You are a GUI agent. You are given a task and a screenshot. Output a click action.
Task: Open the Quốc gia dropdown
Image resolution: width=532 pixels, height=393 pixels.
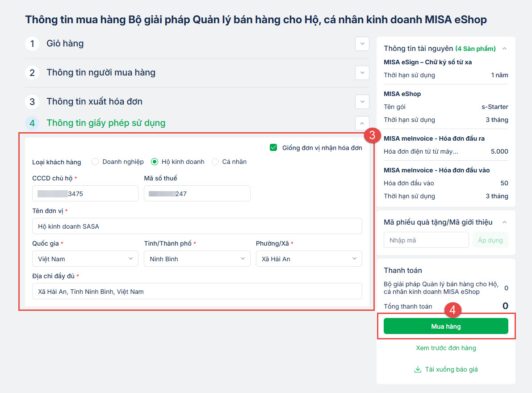(x=85, y=259)
